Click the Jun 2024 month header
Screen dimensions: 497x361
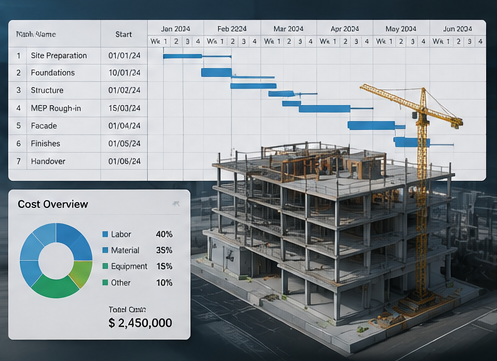click(x=457, y=29)
